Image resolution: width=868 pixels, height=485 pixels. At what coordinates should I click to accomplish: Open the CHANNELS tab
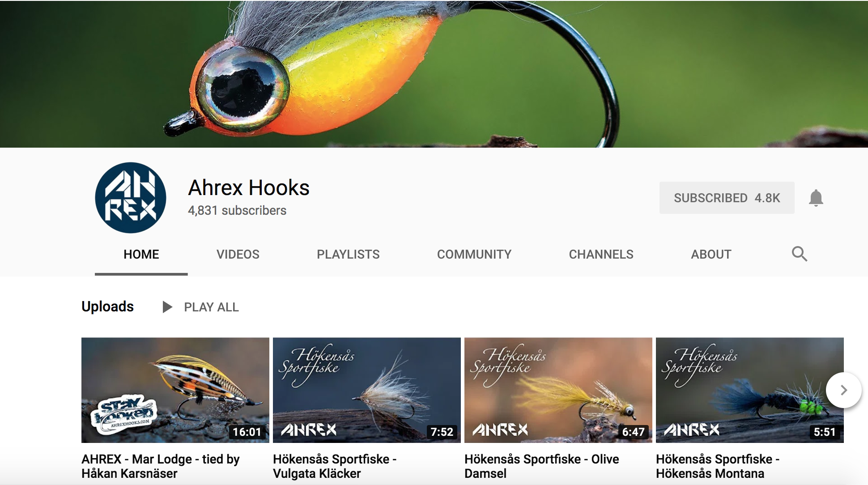coord(601,254)
